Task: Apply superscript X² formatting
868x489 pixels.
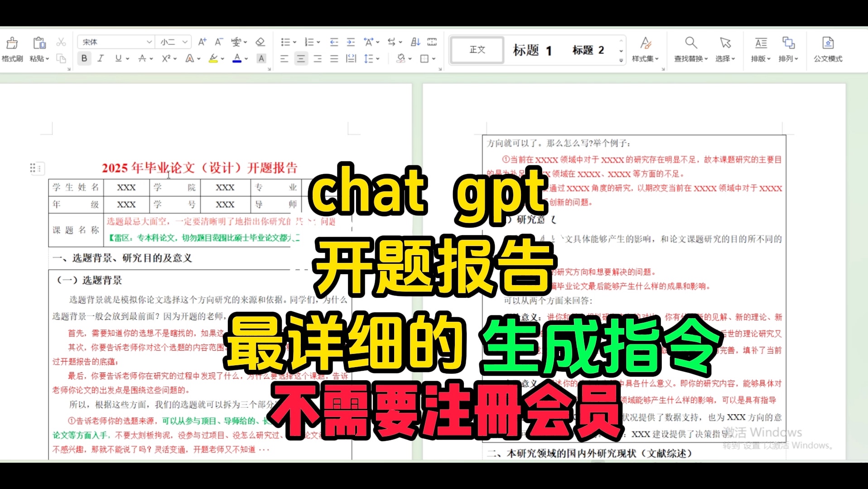Action: (166, 58)
